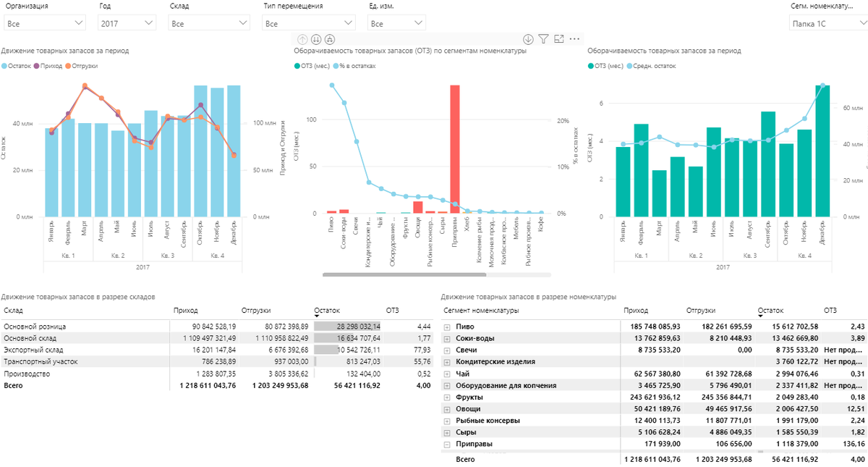Click the segment chart horizontal scrollbar

coord(404,275)
